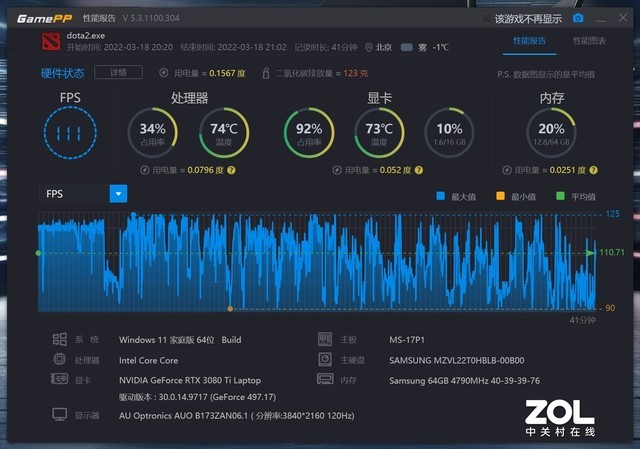Click the graphics card 92% usage gauge
The width and height of the screenshot is (640, 449).
[309, 133]
